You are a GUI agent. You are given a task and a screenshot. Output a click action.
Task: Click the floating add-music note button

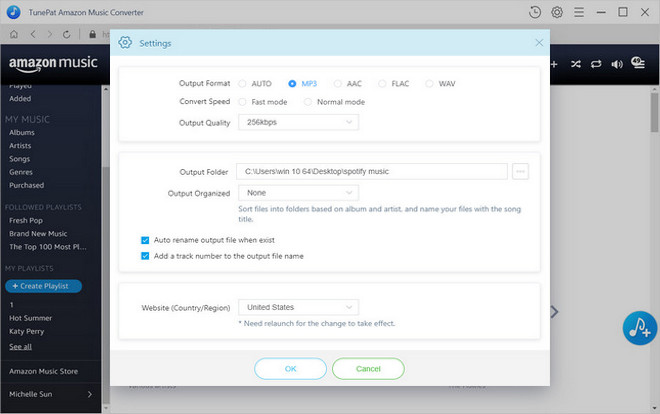[637, 328]
